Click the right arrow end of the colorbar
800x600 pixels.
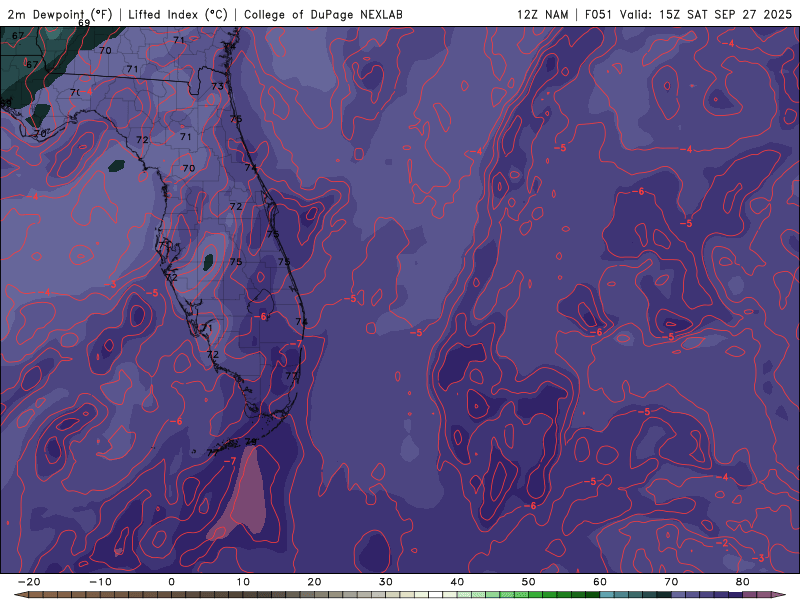[779, 595]
